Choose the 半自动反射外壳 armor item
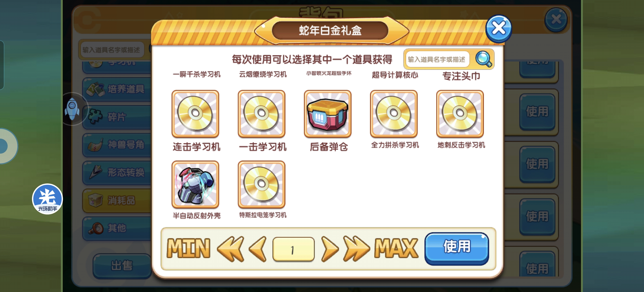644x292 pixels. coord(195,184)
